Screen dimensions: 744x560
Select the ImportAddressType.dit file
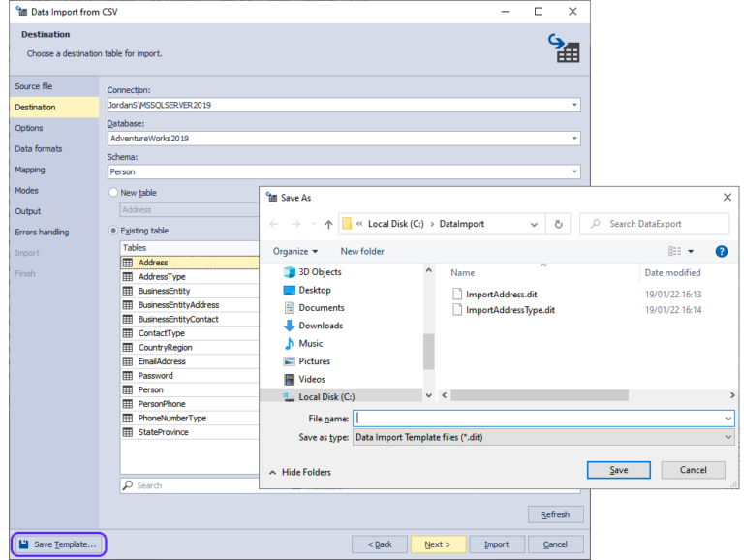point(504,310)
